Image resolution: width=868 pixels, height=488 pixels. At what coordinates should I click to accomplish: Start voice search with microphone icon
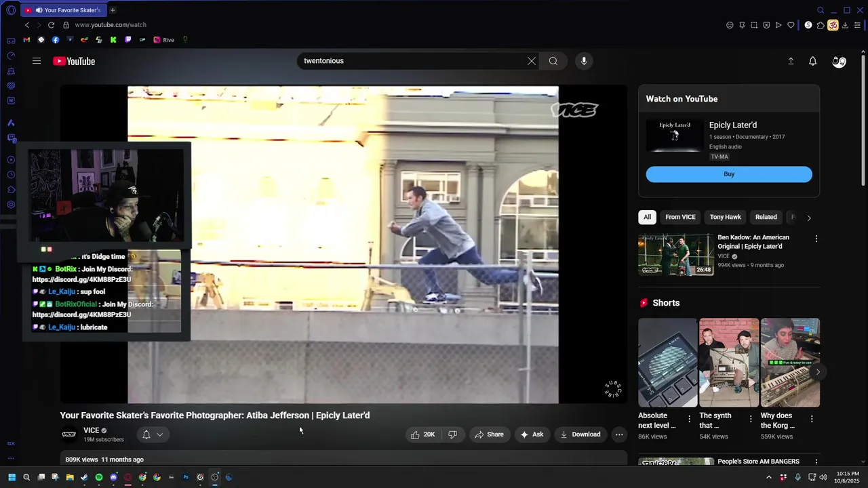584,61
